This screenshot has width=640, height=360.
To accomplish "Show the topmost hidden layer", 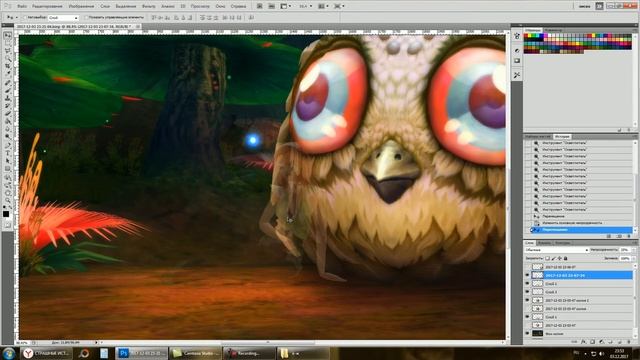I will click(527, 267).
